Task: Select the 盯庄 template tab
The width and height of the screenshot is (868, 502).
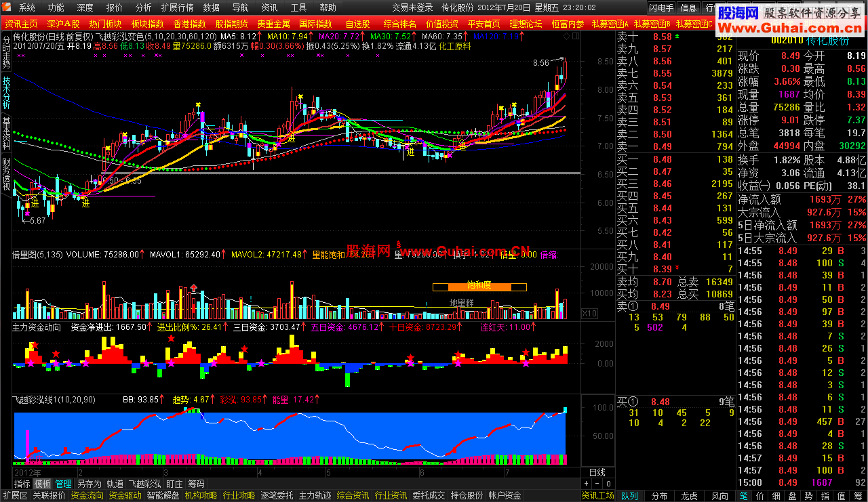Action: pyautogui.click(x=174, y=484)
